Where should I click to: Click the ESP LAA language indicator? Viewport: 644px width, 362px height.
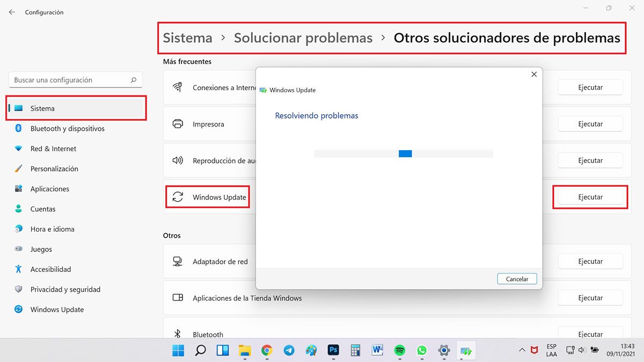(x=552, y=350)
